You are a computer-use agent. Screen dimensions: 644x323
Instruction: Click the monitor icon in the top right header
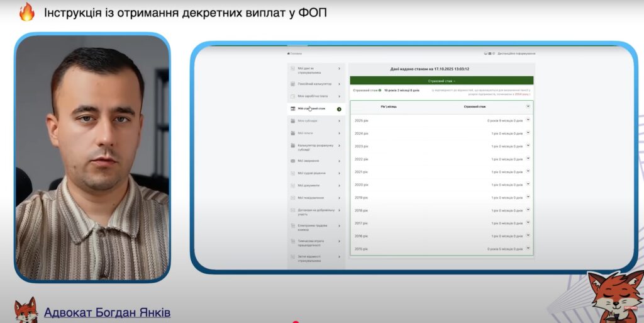(486, 54)
